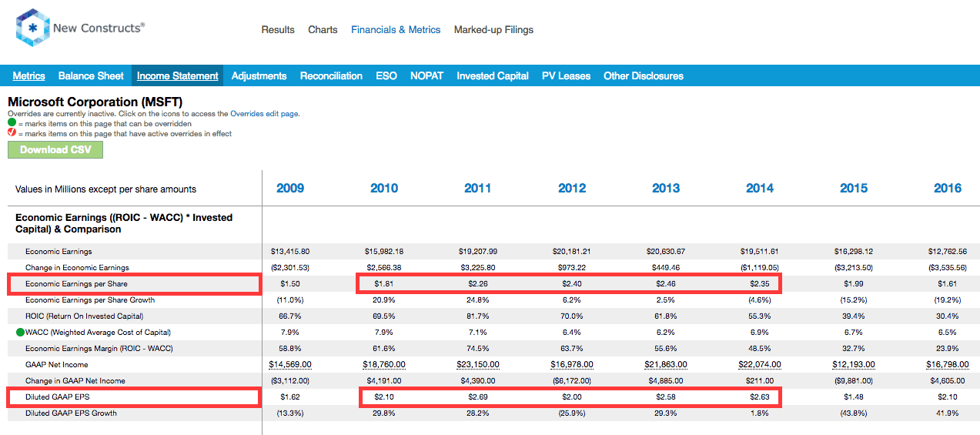
Task: Click the 2013 column header
Action: tap(665, 188)
